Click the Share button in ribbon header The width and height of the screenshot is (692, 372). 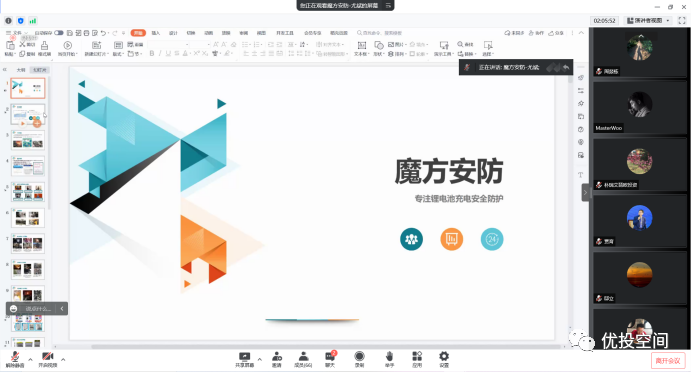pos(556,33)
